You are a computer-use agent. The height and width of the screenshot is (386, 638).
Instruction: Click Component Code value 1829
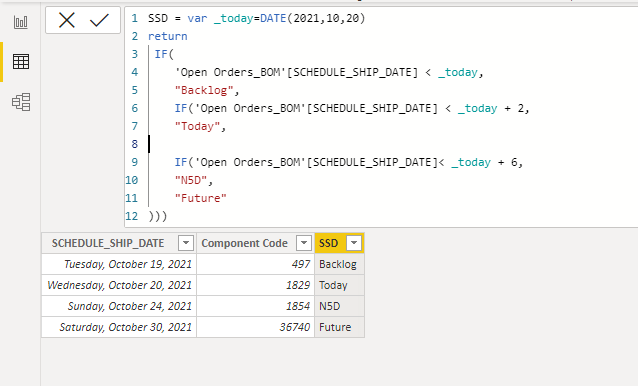tap(256, 285)
